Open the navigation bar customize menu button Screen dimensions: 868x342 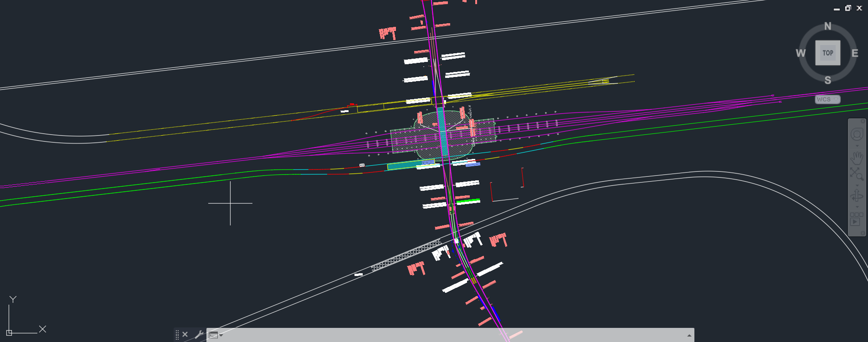[863, 233]
